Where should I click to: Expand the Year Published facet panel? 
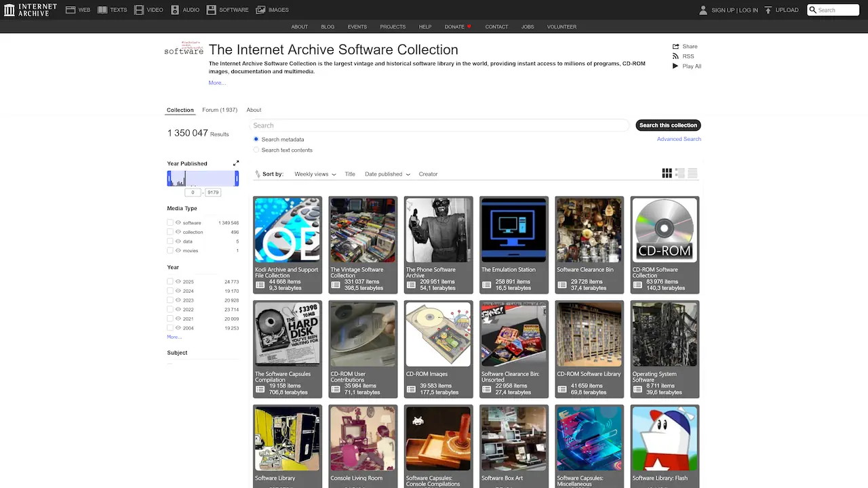click(236, 163)
